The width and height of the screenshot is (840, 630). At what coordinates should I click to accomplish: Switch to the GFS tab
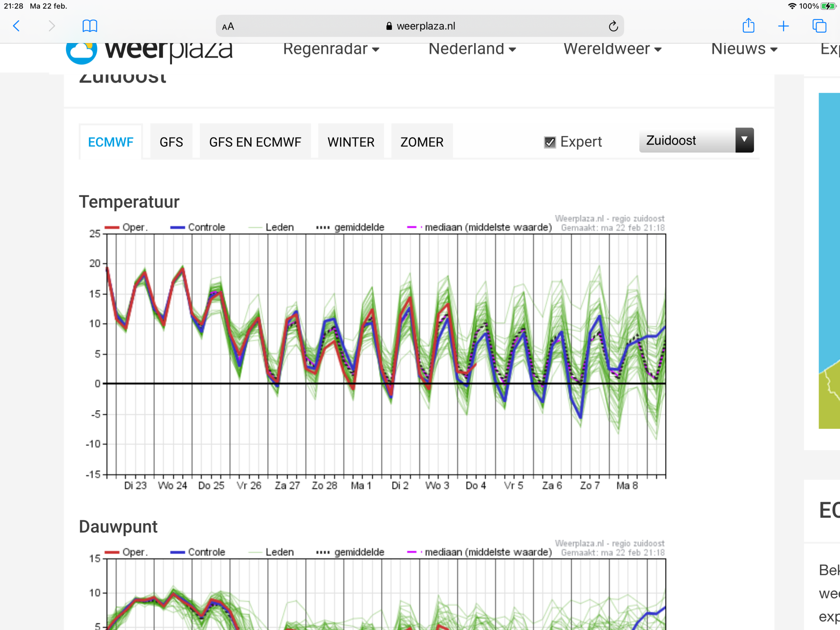coord(171,142)
